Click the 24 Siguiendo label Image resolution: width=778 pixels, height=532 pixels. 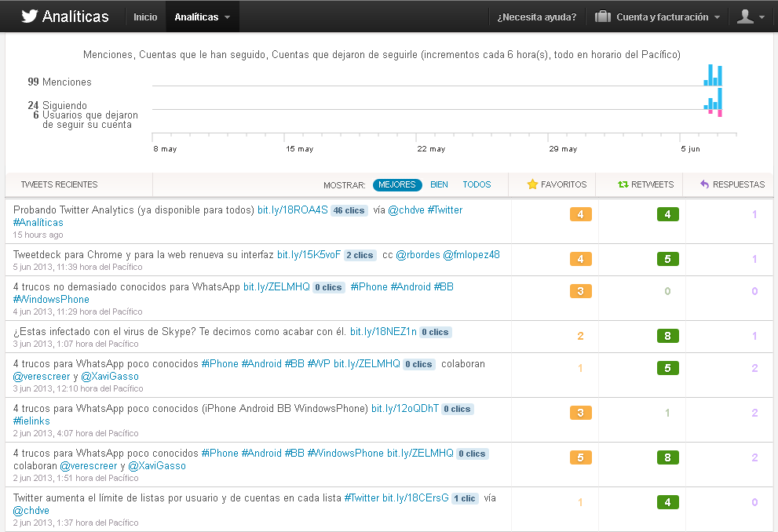tap(57, 106)
